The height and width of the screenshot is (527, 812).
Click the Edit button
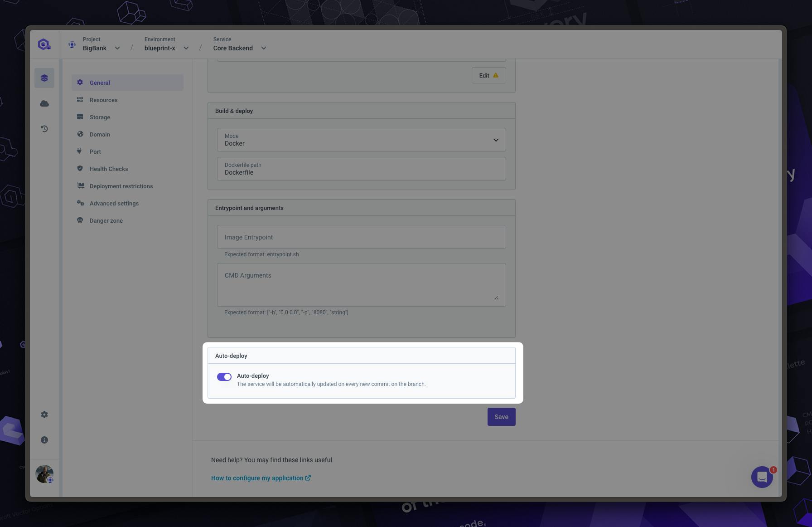pyautogui.click(x=488, y=75)
